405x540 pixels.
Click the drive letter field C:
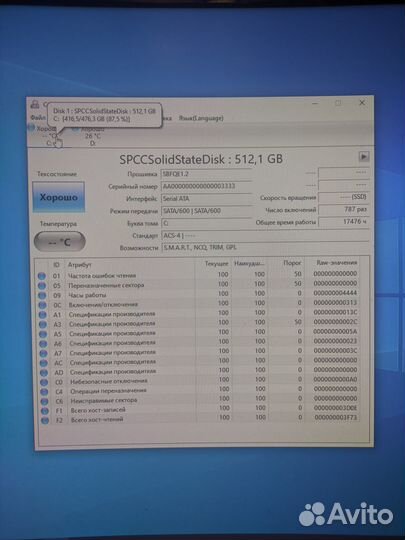coord(206,223)
